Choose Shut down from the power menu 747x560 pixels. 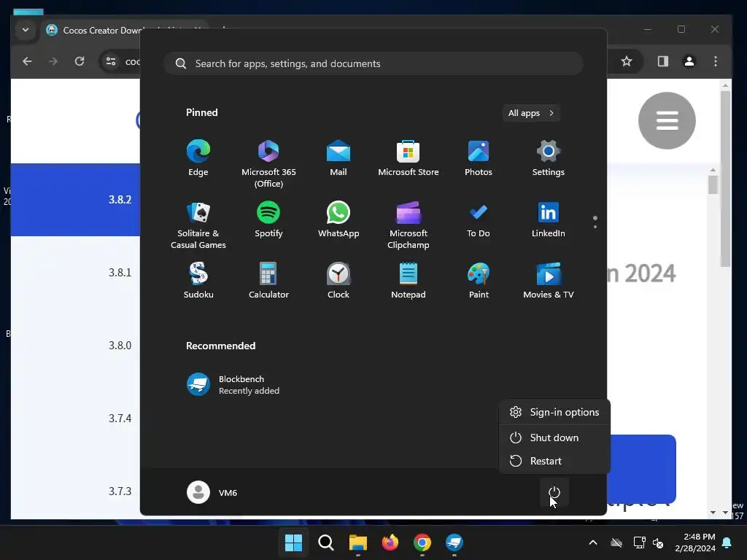554,437
